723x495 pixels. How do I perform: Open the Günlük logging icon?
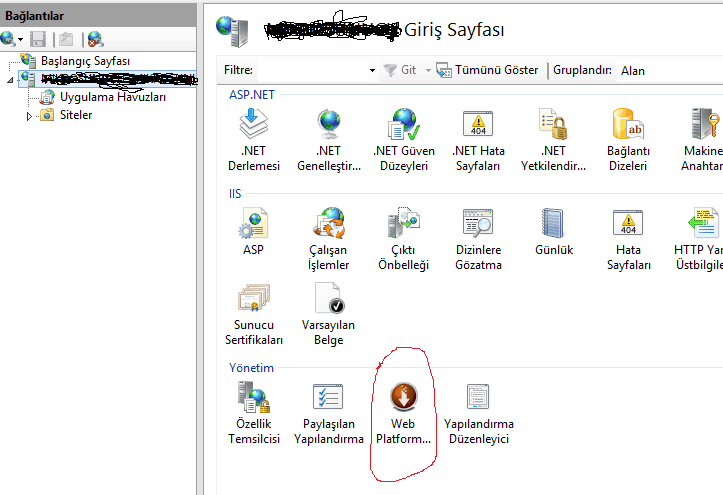click(553, 225)
